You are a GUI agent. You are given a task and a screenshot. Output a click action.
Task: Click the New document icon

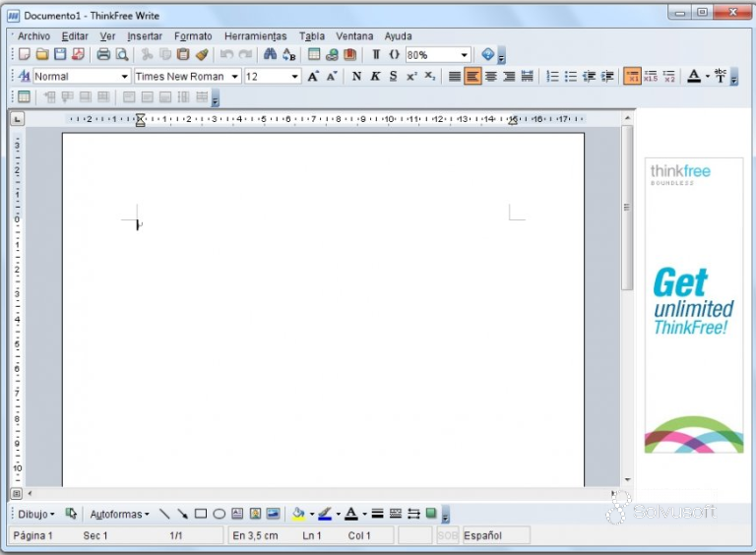pyautogui.click(x=24, y=54)
